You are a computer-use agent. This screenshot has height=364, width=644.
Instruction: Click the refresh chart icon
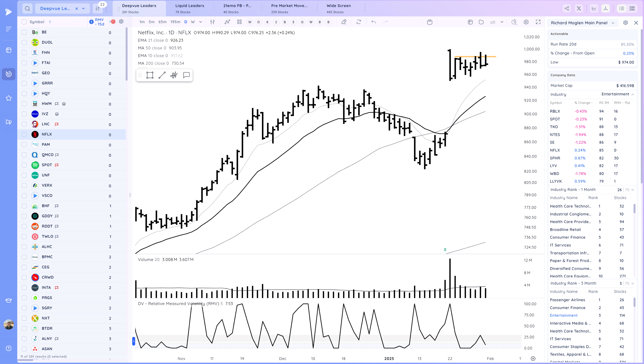359,22
